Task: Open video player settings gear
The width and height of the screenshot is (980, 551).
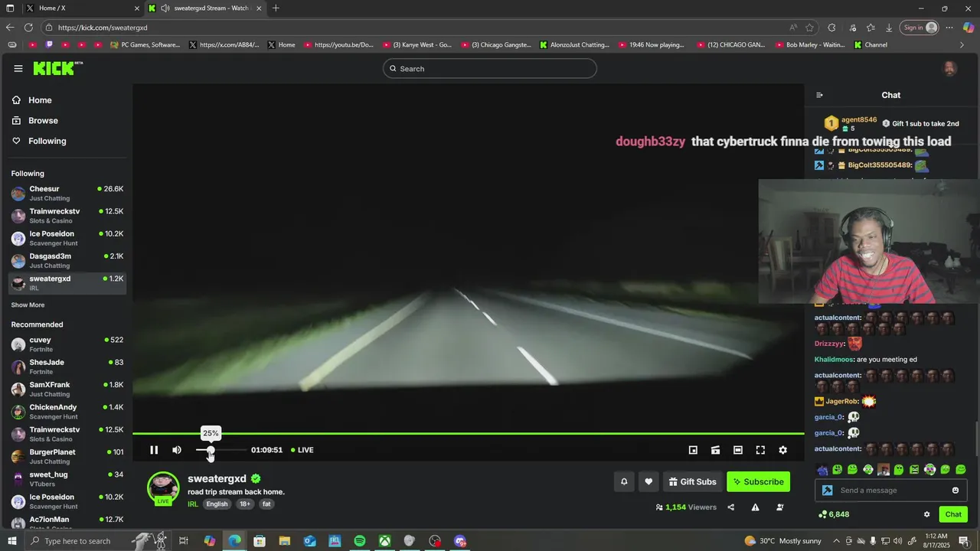Action: (782, 450)
